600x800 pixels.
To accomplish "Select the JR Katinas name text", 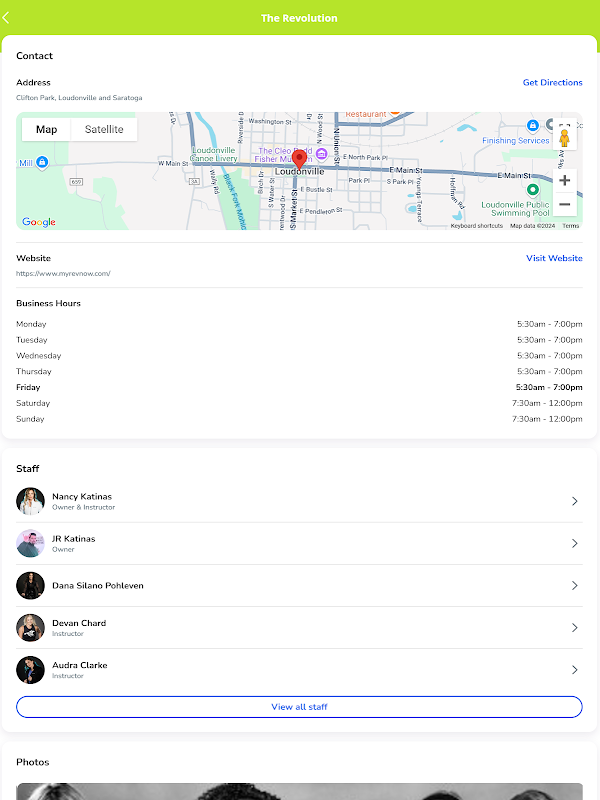I will (73, 539).
